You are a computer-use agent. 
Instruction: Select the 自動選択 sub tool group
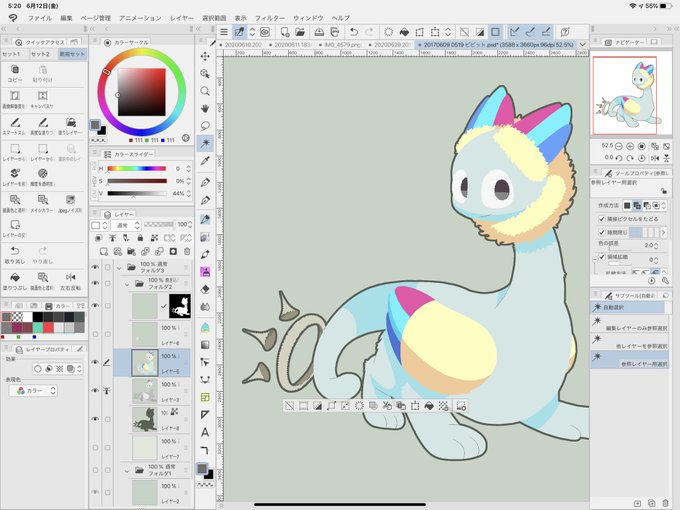(x=627, y=307)
